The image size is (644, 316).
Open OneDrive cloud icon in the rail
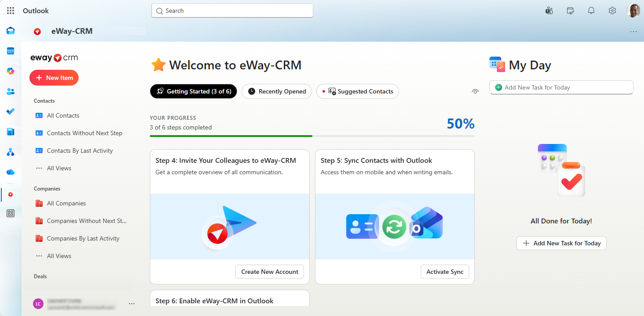(11, 172)
